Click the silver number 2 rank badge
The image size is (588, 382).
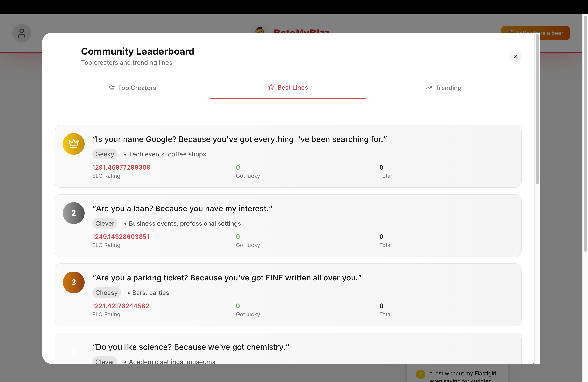pos(74,213)
